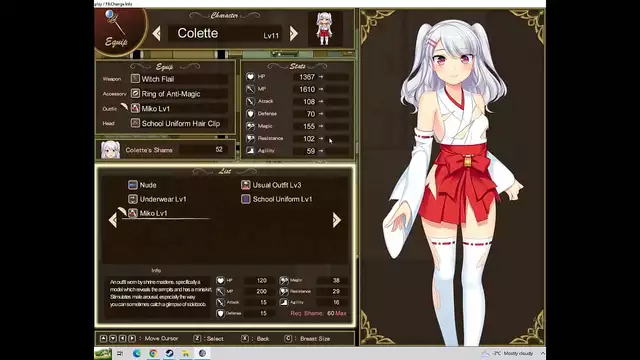
Task: Click the Colette chibi portrait thumbnail
Action: (x=324, y=29)
